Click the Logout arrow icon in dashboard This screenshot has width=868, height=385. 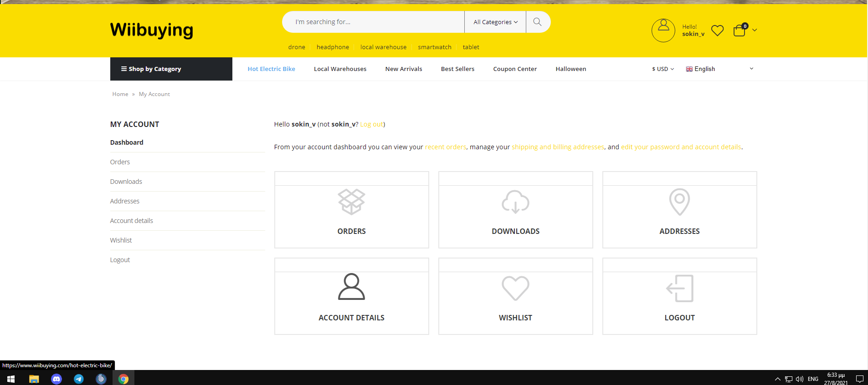coord(679,288)
